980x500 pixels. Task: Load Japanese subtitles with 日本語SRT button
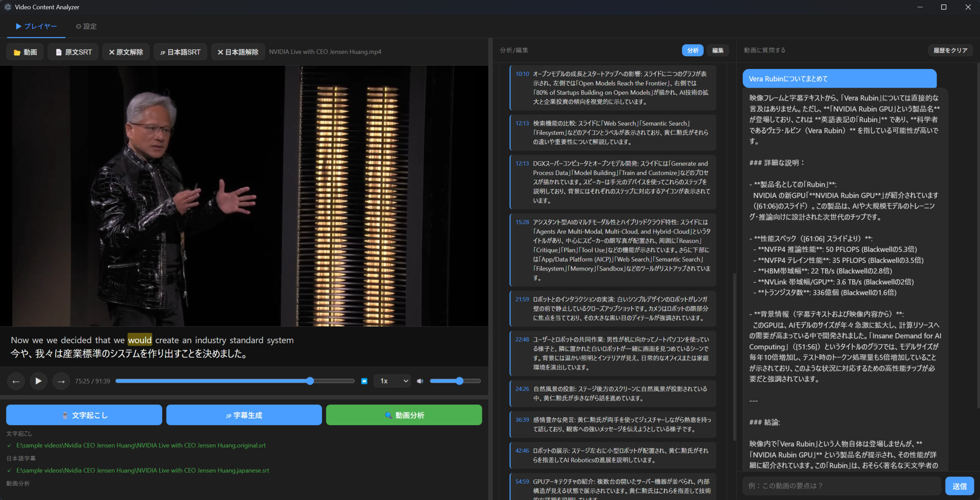180,52
